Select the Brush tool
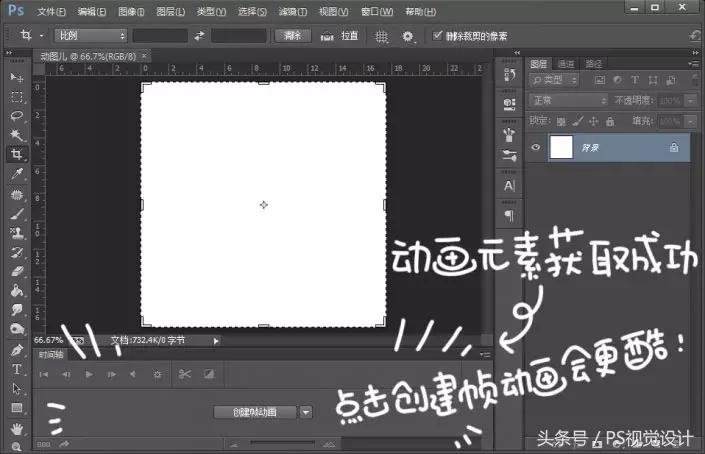Image resolution: width=705 pixels, height=454 pixels. [x=17, y=214]
